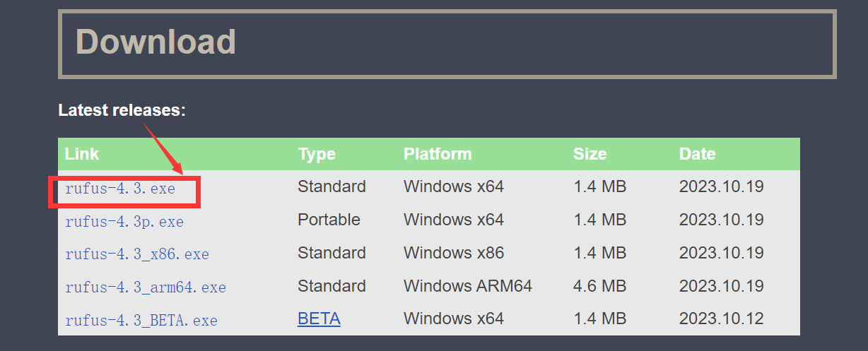Image resolution: width=868 pixels, height=351 pixels.
Task: Open the BETA type link
Action: click(319, 319)
